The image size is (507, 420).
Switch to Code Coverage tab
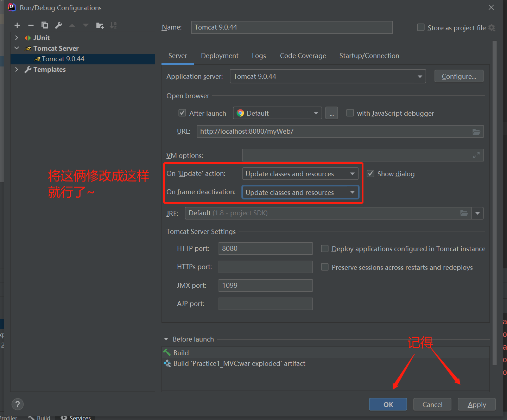pyautogui.click(x=303, y=56)
